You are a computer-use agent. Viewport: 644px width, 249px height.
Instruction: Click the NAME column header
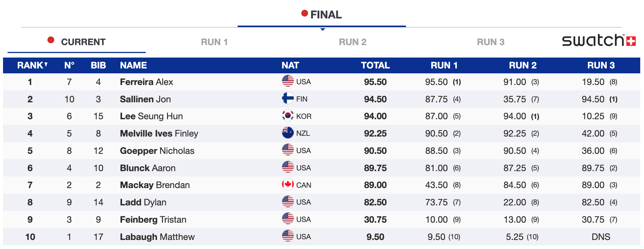pyautogui.click(x=133, y=65)
